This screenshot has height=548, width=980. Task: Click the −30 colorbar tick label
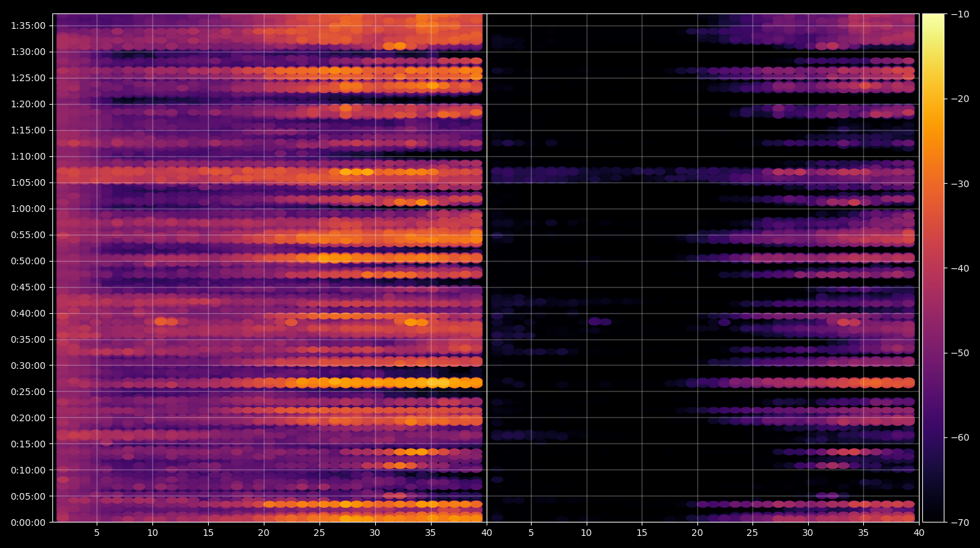pyautogui.click(x=961, y=184)
